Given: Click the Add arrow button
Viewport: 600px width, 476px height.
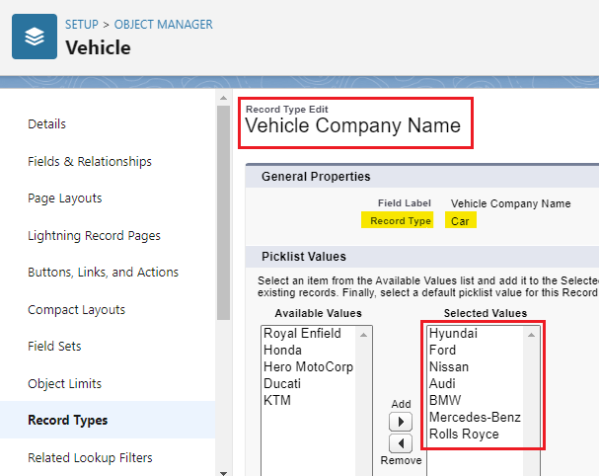Looking at the screenshot, I should tap(400, 422).
